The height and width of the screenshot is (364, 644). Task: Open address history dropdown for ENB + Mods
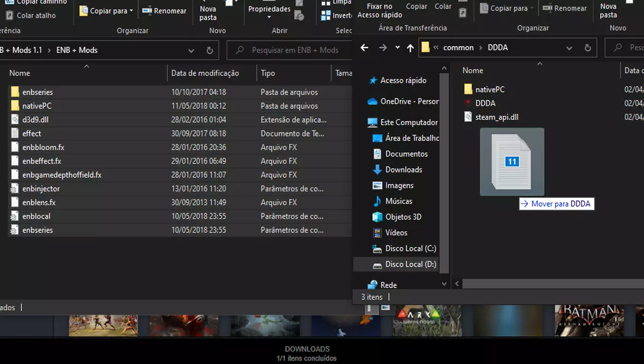click(191, 50)
